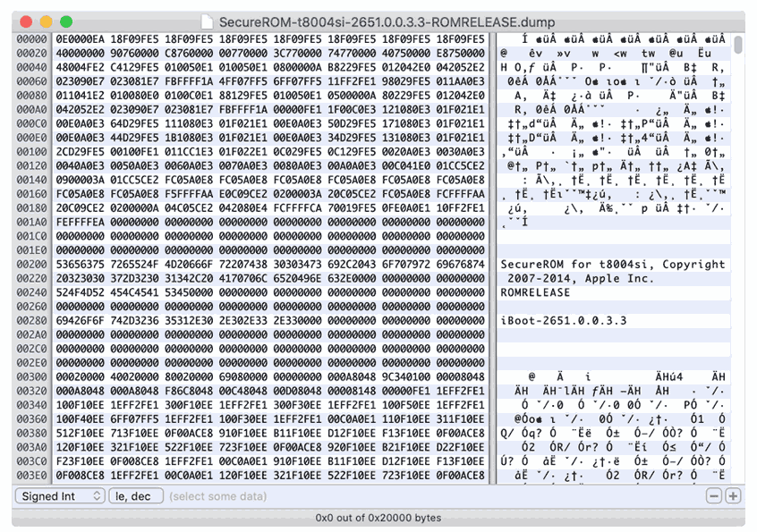757x532 pixels.
Task: Select hex word 524F4D52 at offset 00240
Action: 81,292
